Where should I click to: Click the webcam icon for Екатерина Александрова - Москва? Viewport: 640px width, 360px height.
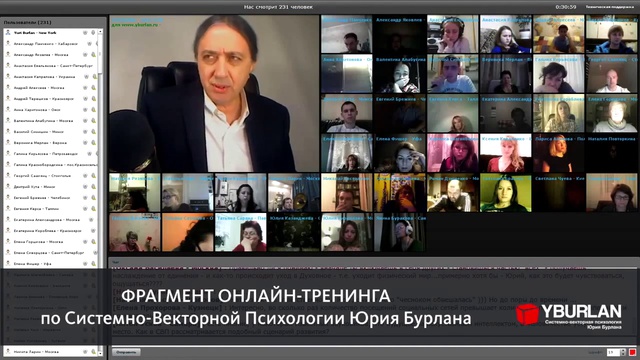tap(91, 220)
